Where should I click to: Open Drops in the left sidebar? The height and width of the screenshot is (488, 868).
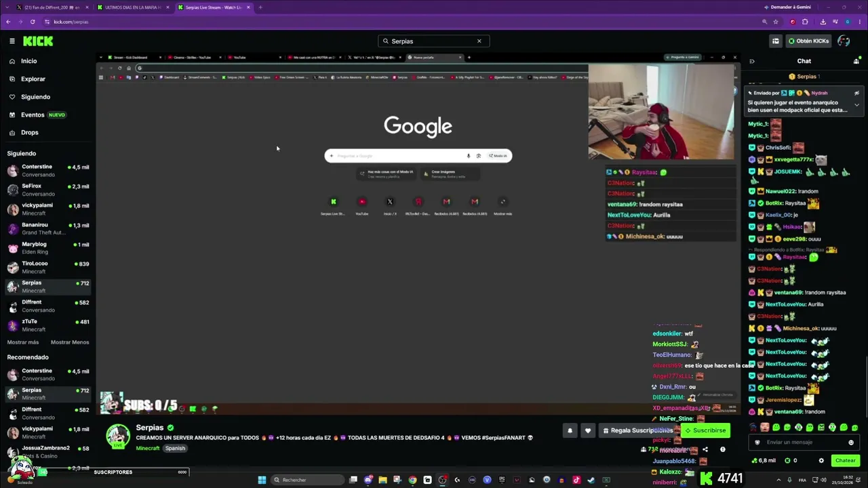29,132
